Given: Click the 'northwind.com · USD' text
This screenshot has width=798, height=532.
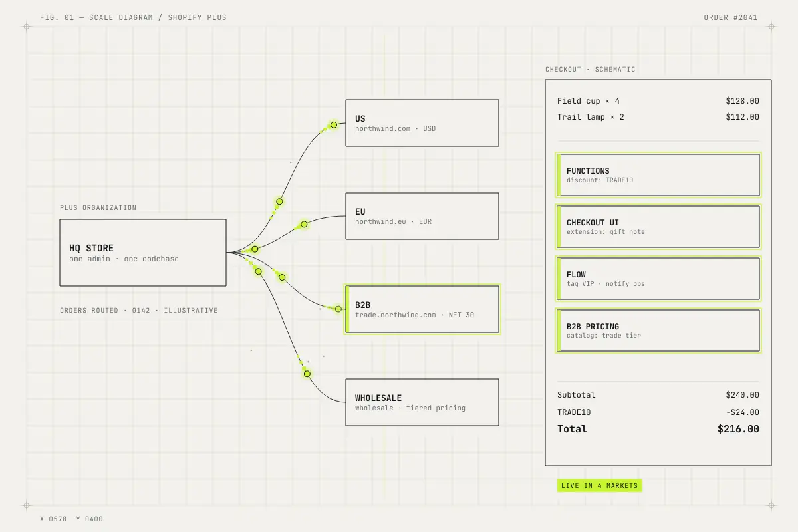Looking at the screenshot, I should (x=395, y=128).
